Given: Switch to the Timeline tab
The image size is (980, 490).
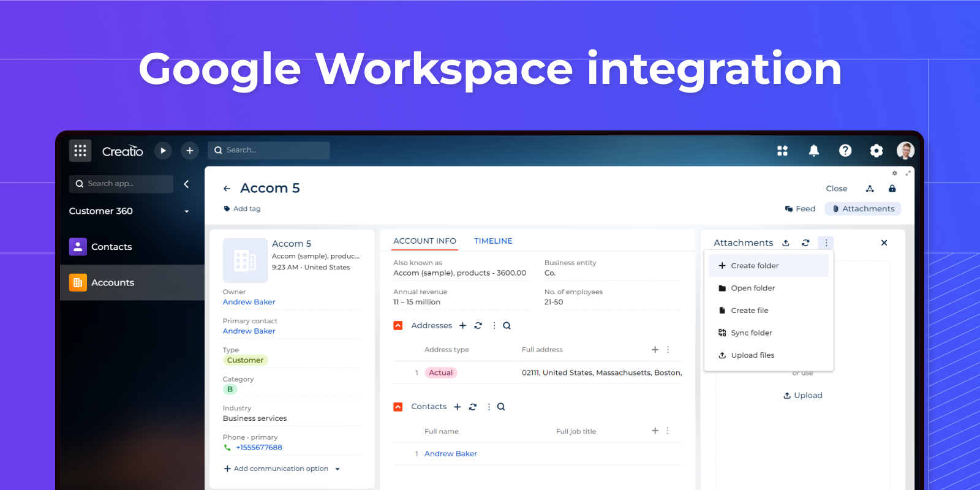Looking at the screenshot, I should click(493, 241).
